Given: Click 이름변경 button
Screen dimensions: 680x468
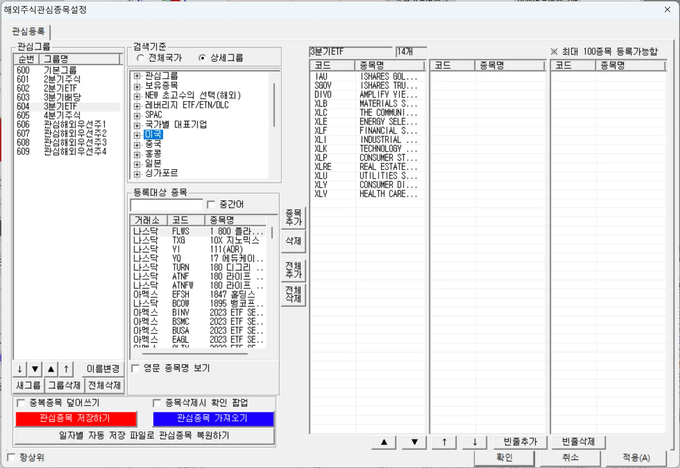Looking at the screenshot, I should click(x=103, y=369).
